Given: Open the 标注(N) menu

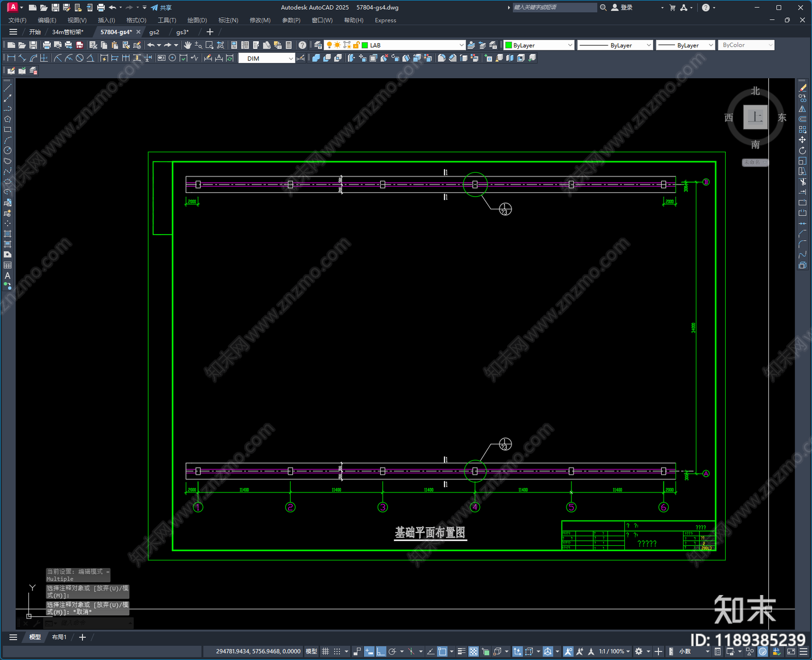Looking at the screenshot, I should (228, 20).
